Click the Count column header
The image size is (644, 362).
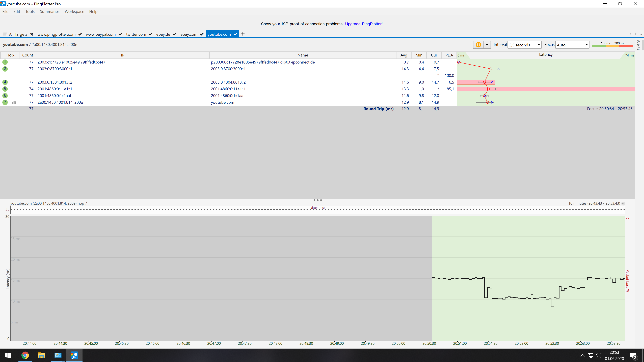[28, 55]
